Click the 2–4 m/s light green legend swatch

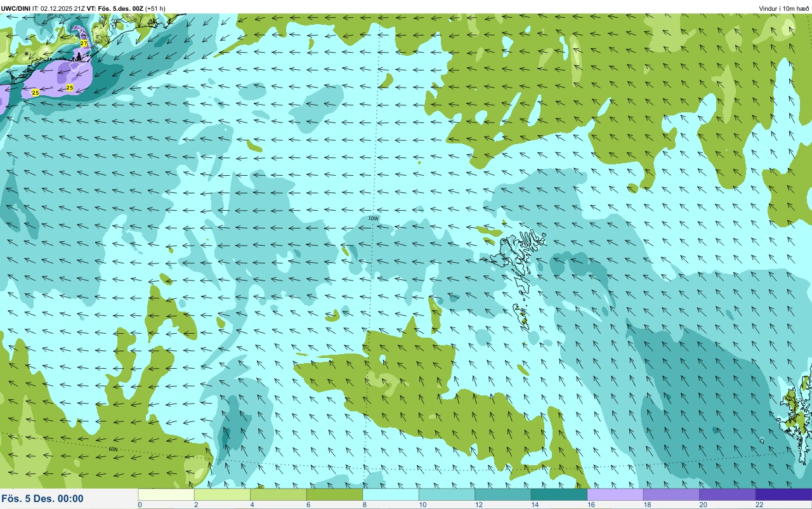coord(222,494)
